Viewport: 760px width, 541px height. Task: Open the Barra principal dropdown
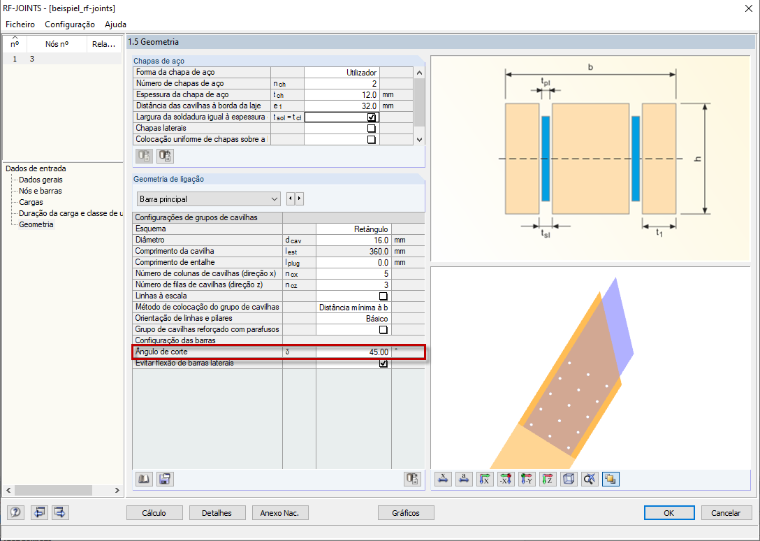(208, 199)
